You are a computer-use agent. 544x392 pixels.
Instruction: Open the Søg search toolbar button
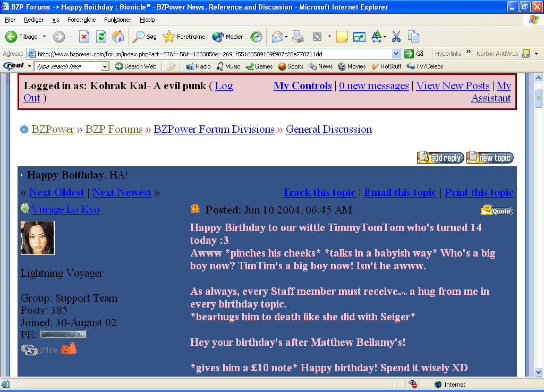click(144, 37)
